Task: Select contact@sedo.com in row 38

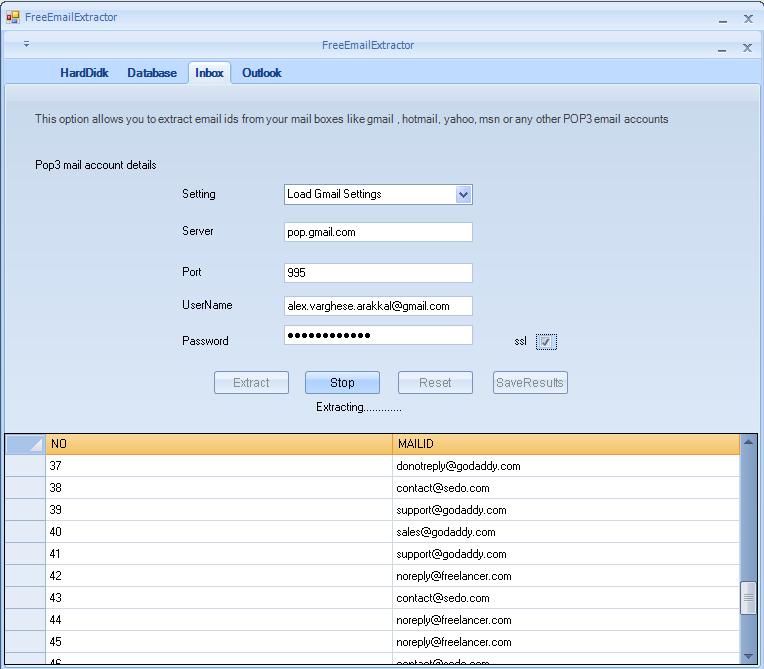Action: point(566,488)
